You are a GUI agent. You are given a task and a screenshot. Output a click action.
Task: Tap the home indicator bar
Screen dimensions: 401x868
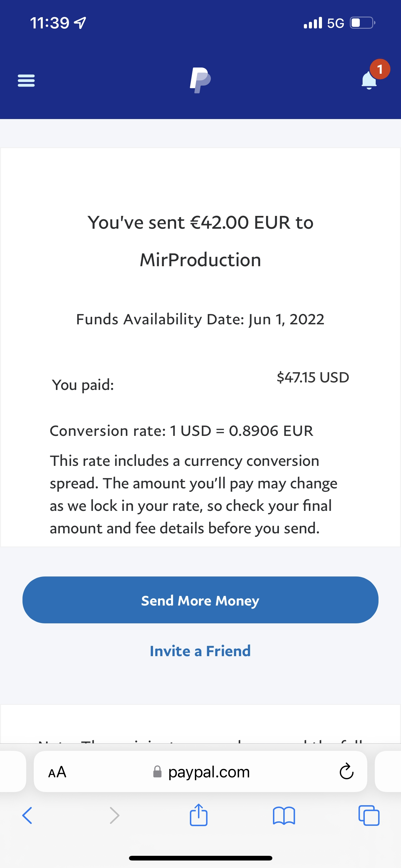click(200, 858)
